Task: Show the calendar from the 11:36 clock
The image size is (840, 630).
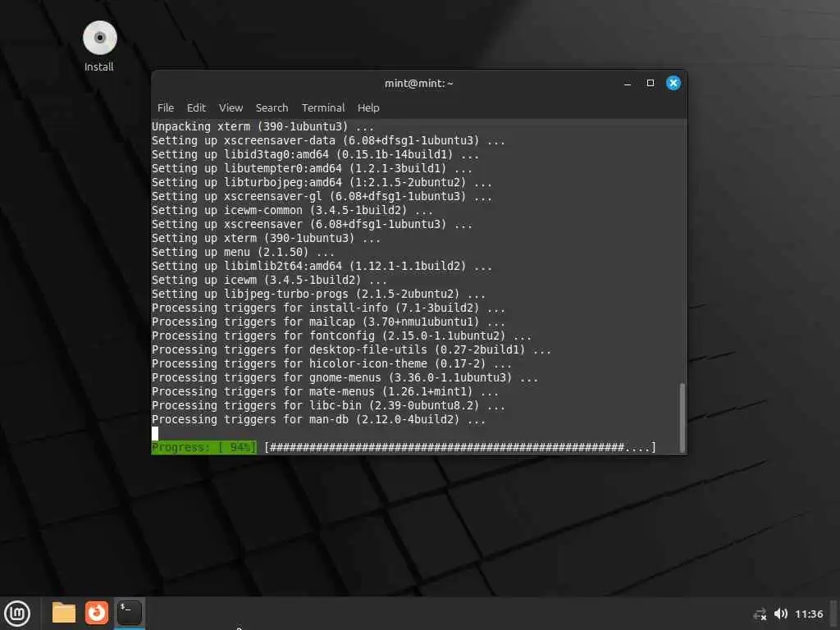Action: [809, 614]
